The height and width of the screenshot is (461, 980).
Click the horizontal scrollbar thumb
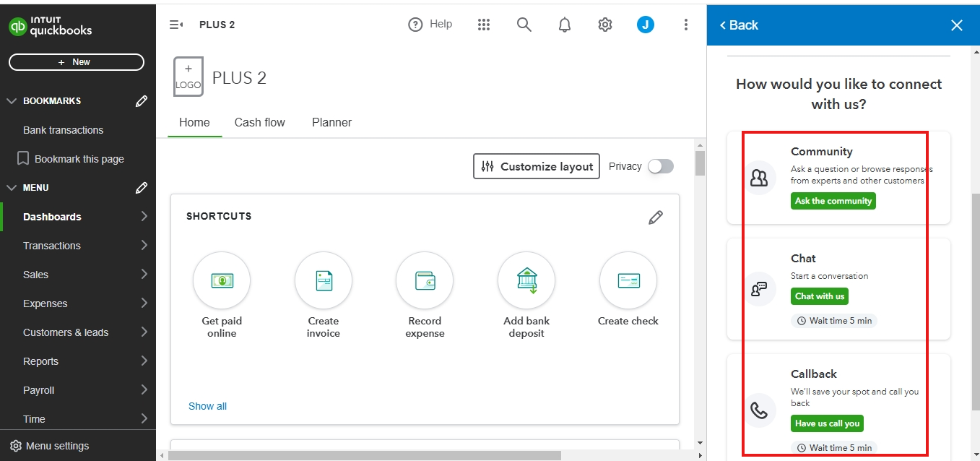[365, 455]
